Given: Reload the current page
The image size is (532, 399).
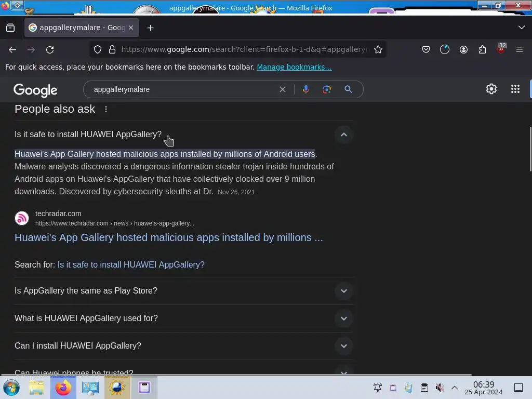Looking at the screenshot, I should coord(50,49).
